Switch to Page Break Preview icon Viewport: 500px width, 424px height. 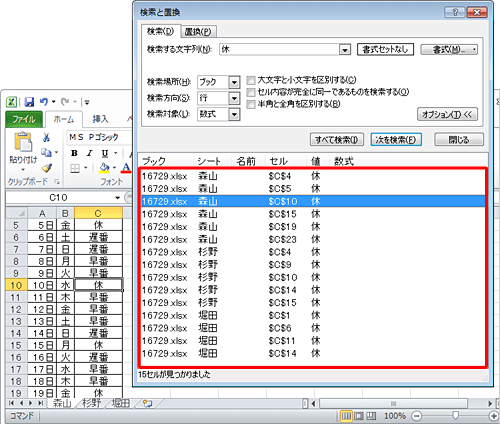[x=371, y=416]
